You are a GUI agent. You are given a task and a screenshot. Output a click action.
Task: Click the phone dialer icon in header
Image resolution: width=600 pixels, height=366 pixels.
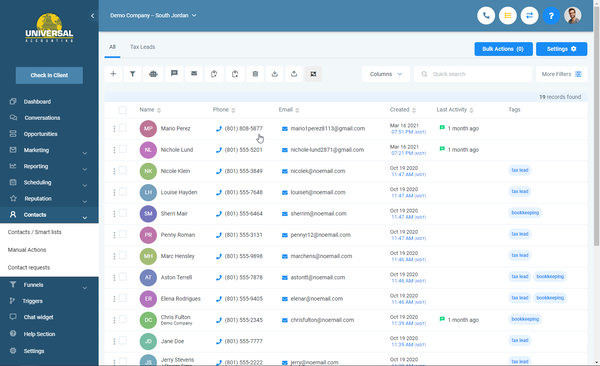pyautogui.click(x=486, y=16)
